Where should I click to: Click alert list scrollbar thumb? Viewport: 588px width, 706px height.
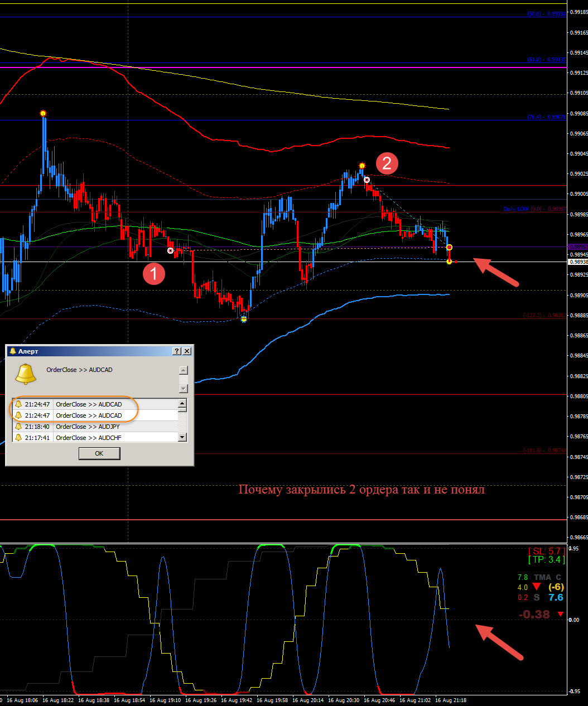click(182, 409)
